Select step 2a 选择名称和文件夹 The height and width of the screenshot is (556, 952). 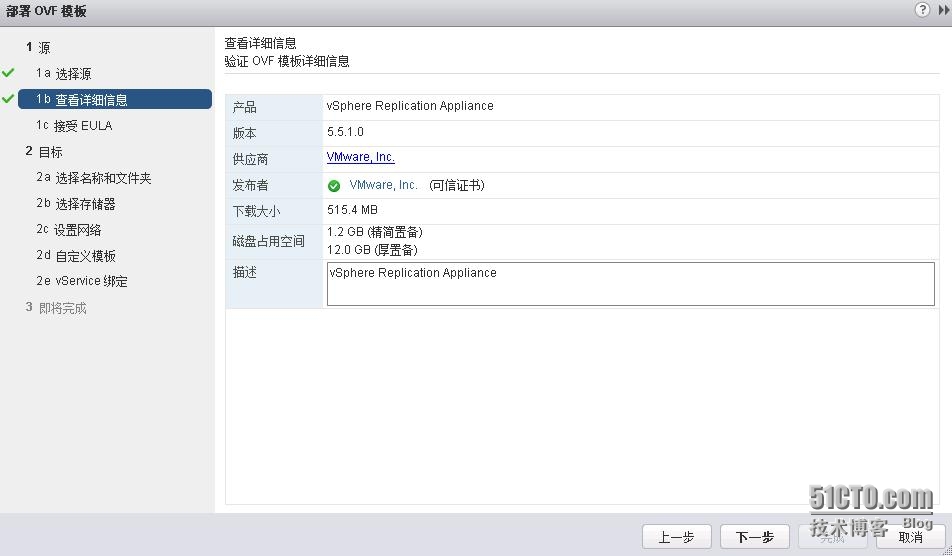tap(94, 178)
